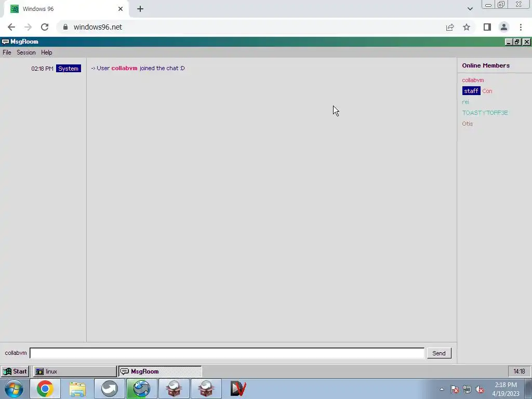The image size is (532, 399).
Task: Click the staff badge next to Con
Action: [x=471, y=91]
